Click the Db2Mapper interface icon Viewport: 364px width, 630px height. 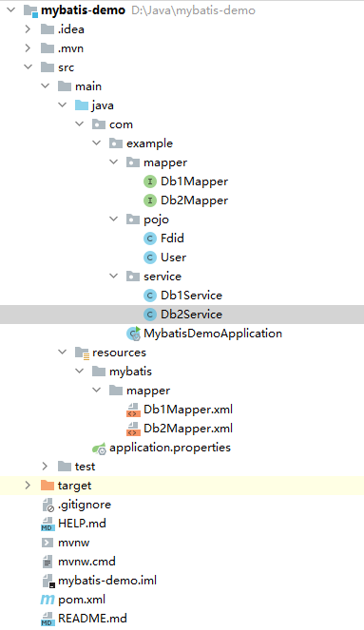(x=149, y=200)
